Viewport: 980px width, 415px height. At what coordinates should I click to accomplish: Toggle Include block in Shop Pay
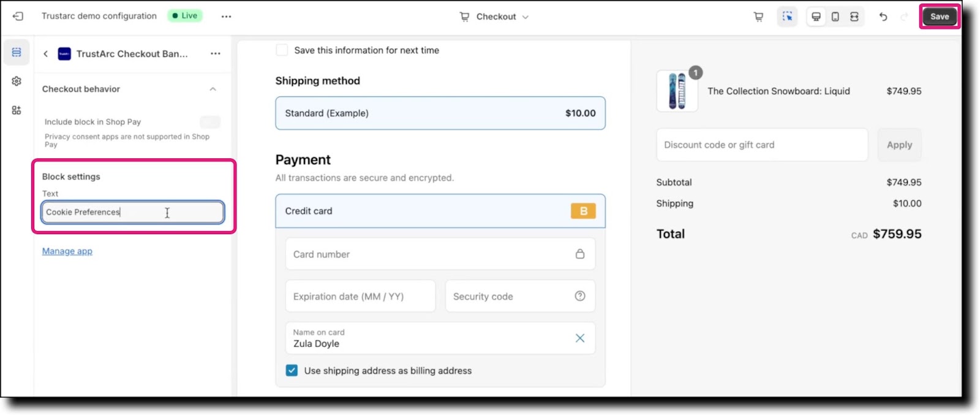click(210, 122)
